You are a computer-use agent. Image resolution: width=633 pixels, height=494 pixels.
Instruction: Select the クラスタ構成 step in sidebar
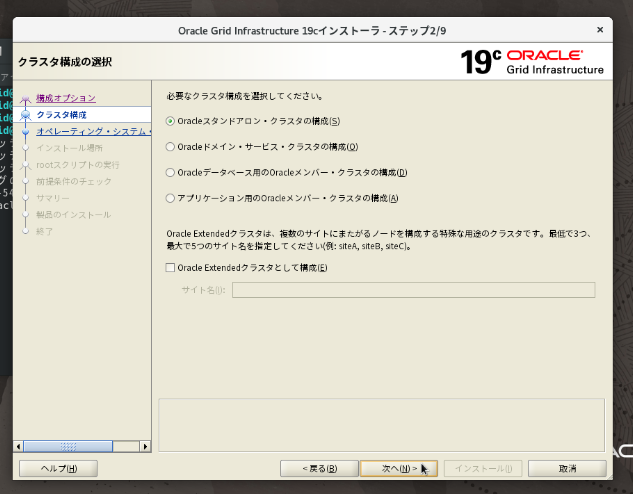[x=61, y=115]
